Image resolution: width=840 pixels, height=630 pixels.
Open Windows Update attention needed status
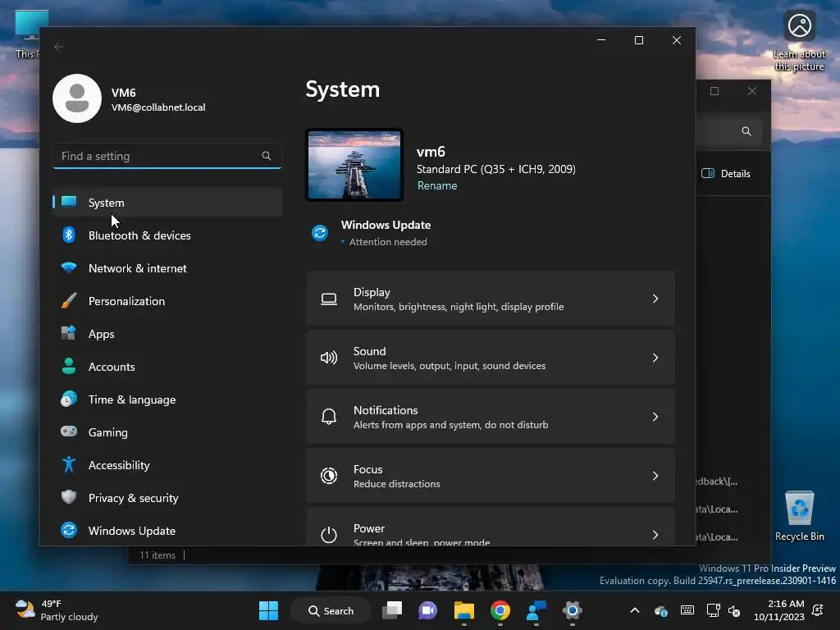pos(386,233)
